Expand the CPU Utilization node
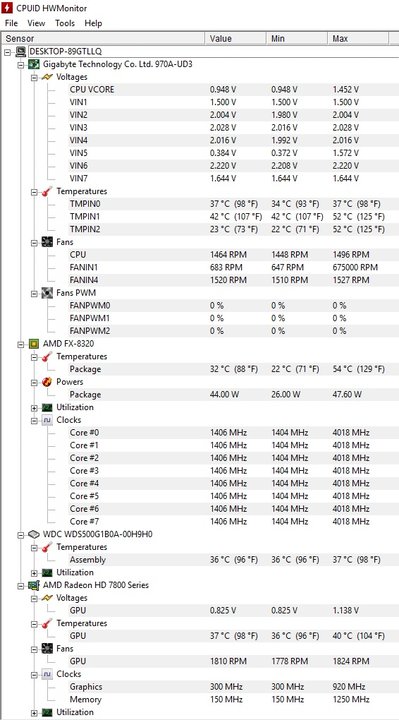 [x=34, y=408]
